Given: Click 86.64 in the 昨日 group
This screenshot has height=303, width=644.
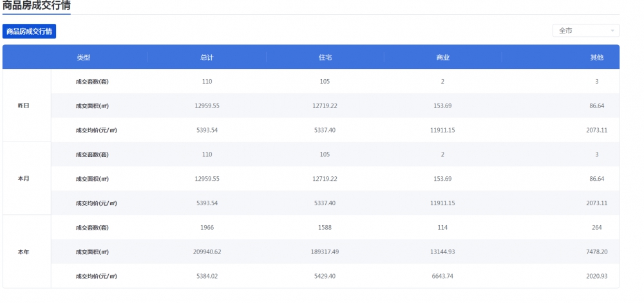Looking at the screenshot, I should [x=597, y=106].
